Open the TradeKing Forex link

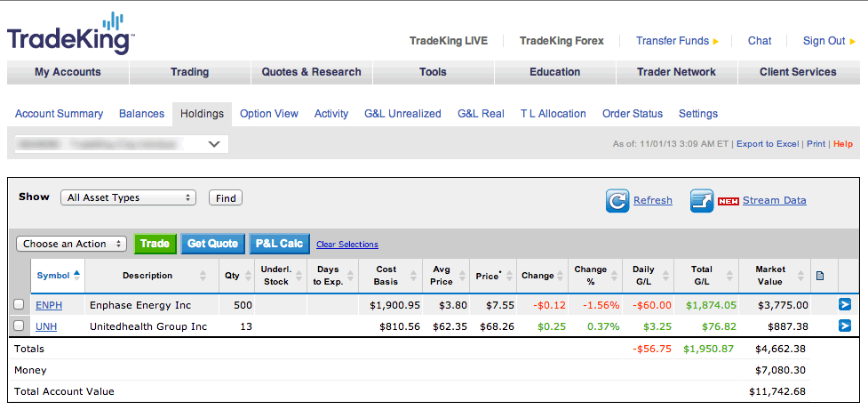[x=561, y=41]
